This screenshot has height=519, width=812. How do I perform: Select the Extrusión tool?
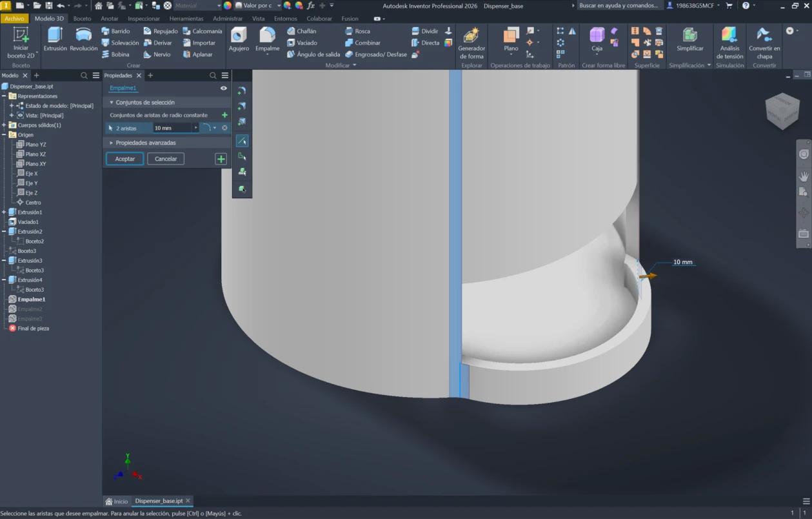[x=55, y=39]
